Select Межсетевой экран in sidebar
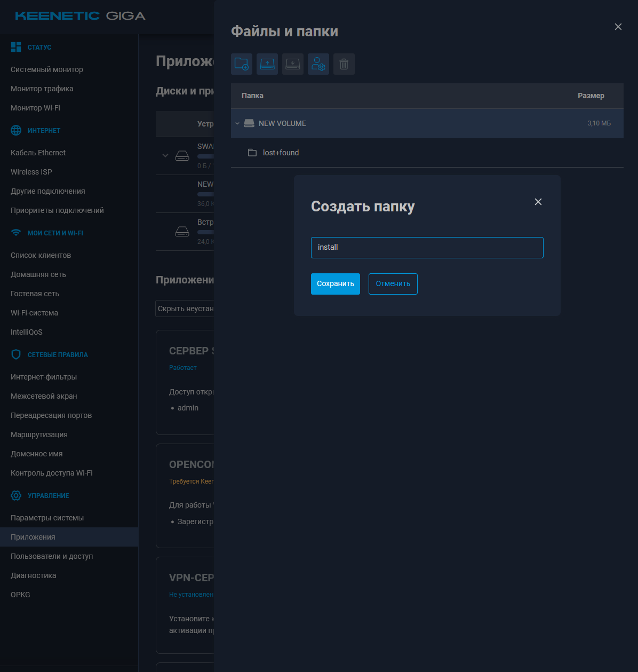This screenshot has height=672, width=638. (44, 396)
